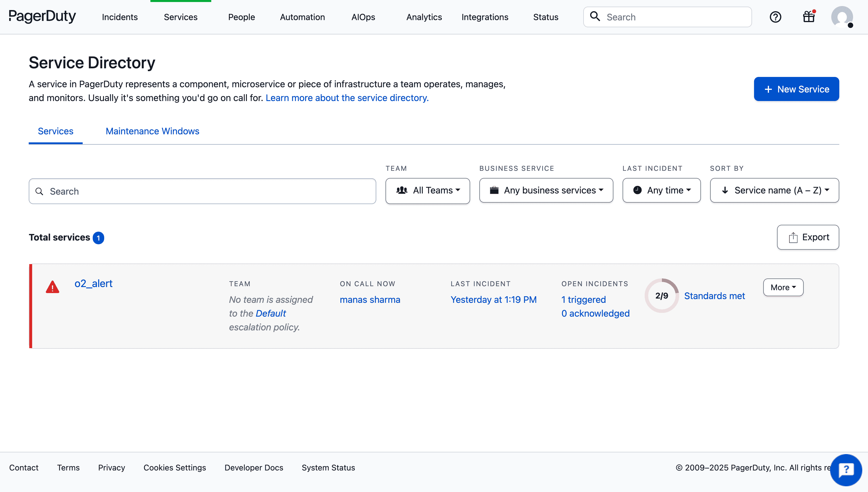Open the Any business services dropdown

pyautogui.click(x=546, y=191)
